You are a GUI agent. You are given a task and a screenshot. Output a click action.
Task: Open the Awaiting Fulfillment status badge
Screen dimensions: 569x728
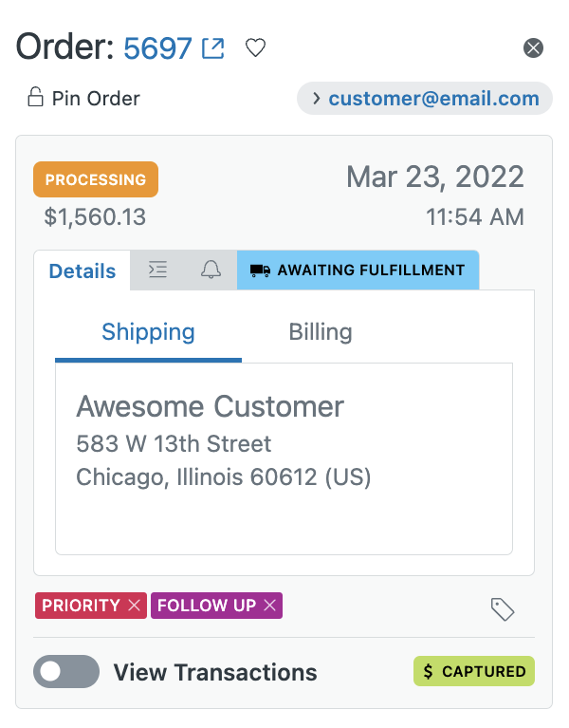click(x=358, y=271)
